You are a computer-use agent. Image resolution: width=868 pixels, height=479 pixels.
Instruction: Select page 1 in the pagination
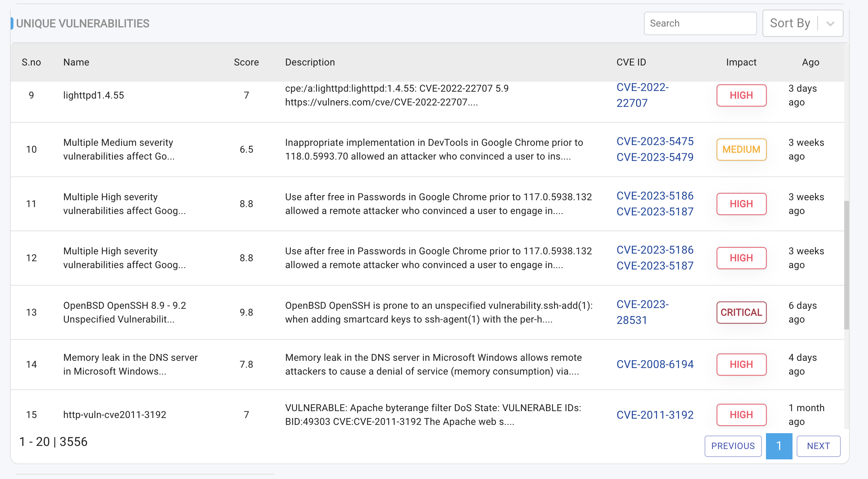coord(779,446)
